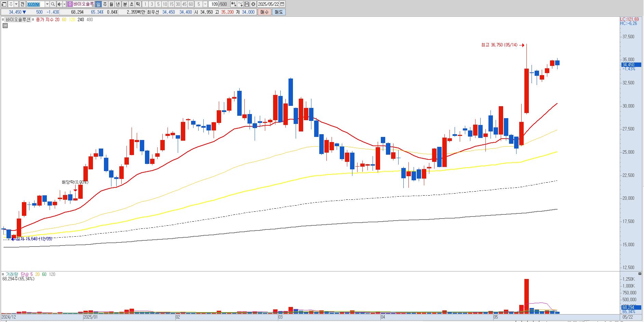
Task: Click the add-indicator icon next to 109/600
Action: click(233, 4)
